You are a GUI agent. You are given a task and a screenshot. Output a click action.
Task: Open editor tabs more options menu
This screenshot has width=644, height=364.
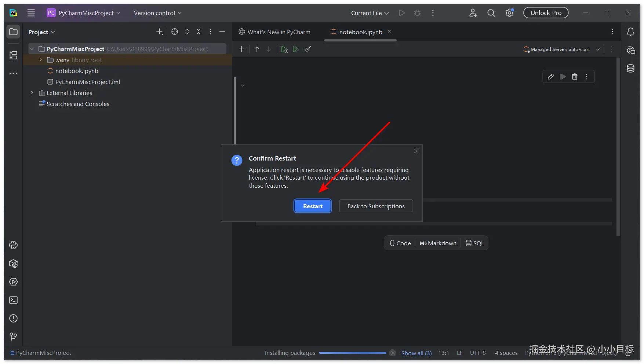(612, 32)
